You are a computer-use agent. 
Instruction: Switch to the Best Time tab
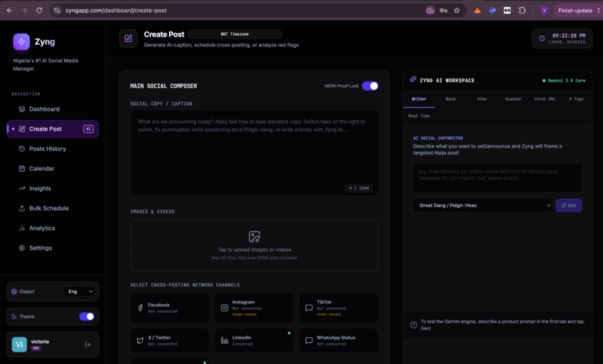(419, 116)
